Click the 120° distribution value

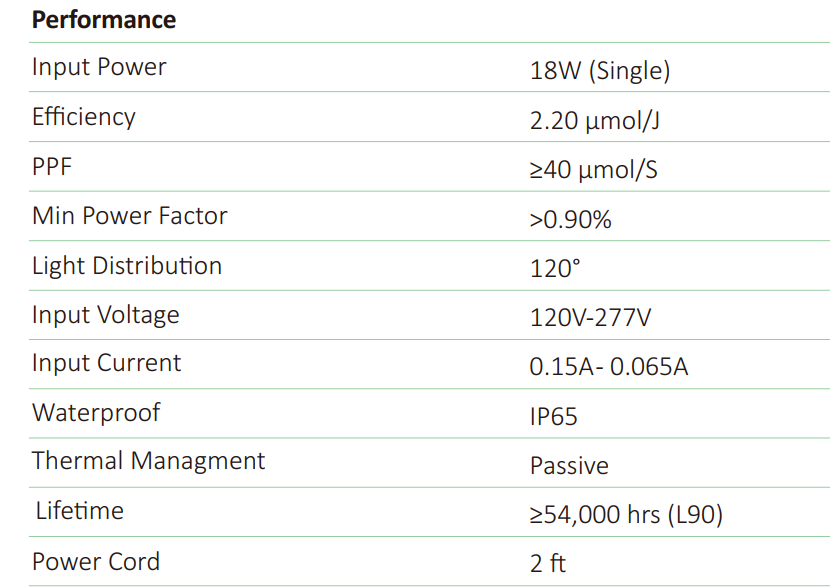pos(555,268)
